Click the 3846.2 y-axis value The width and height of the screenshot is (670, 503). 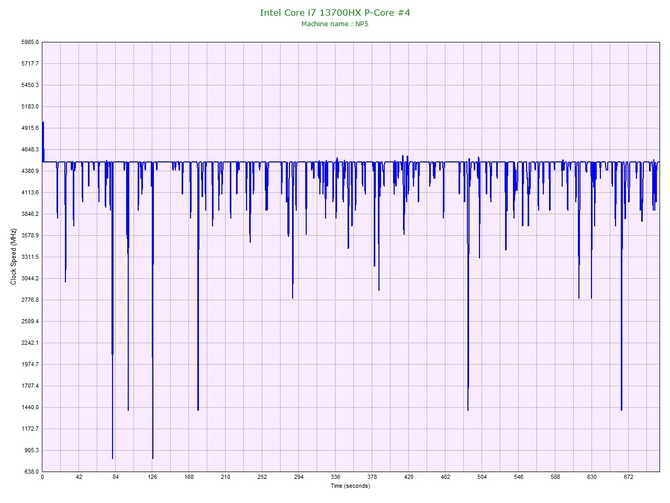point(30,214)
